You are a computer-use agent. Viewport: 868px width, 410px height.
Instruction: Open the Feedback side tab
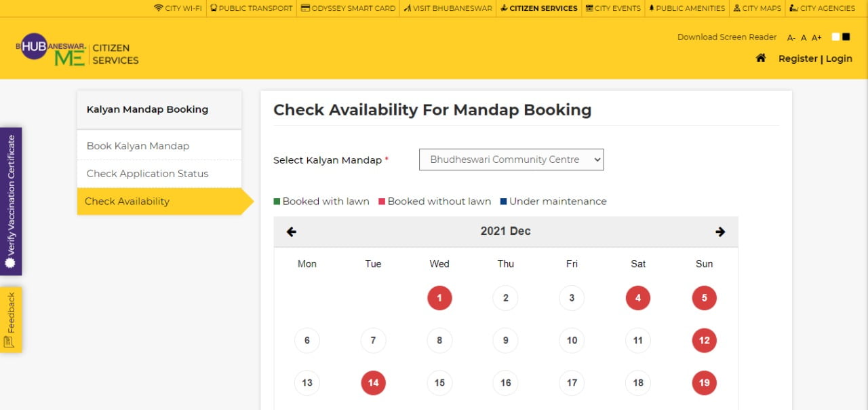click(x=10, y=320)
